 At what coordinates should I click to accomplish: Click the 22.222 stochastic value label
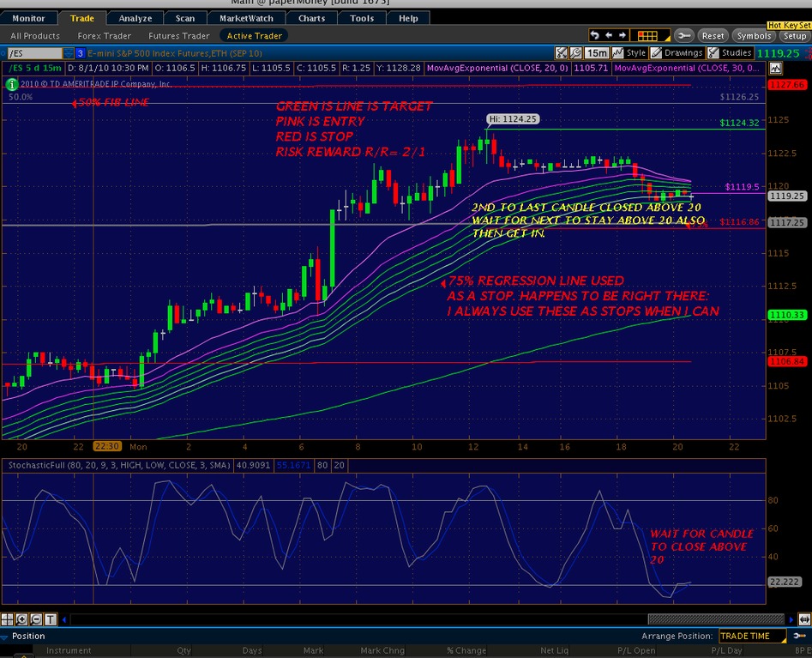pyautogui.click(x=784, y=582)
